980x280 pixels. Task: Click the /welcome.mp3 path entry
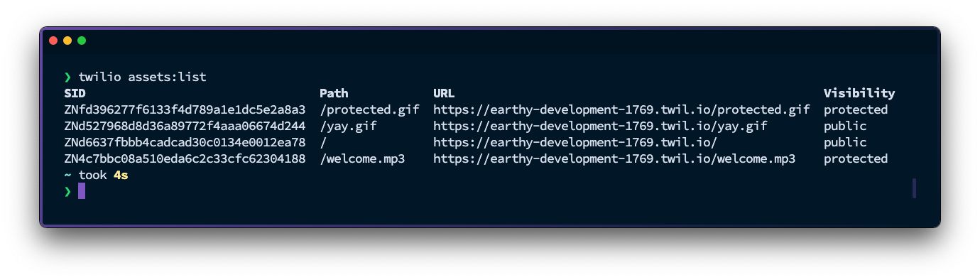[362, 158]
